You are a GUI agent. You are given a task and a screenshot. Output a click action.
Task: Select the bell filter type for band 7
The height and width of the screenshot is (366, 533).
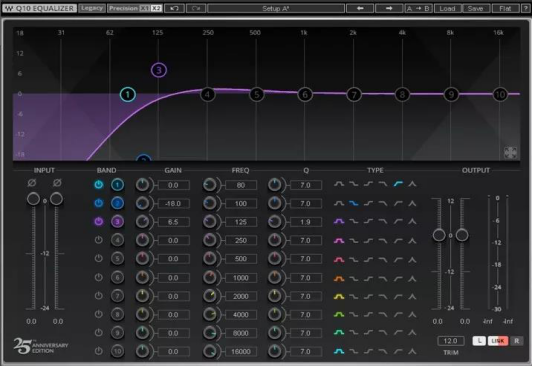tap(339, 297)
